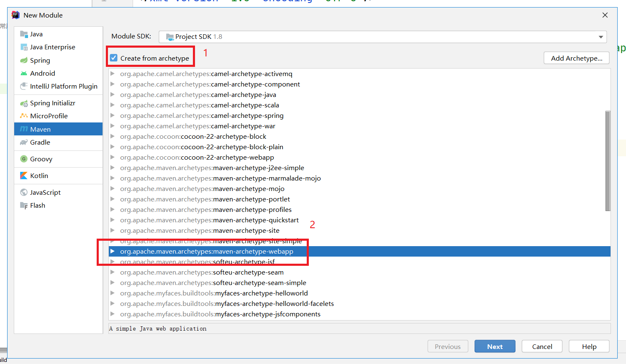Click the MicroProfile icon
The width and height of the screenshot is (626, 364).
[x=24, y=116]
